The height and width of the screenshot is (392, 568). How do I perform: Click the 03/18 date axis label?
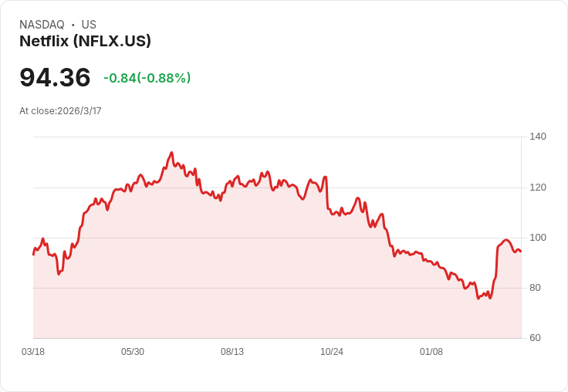tap(33, 351)
